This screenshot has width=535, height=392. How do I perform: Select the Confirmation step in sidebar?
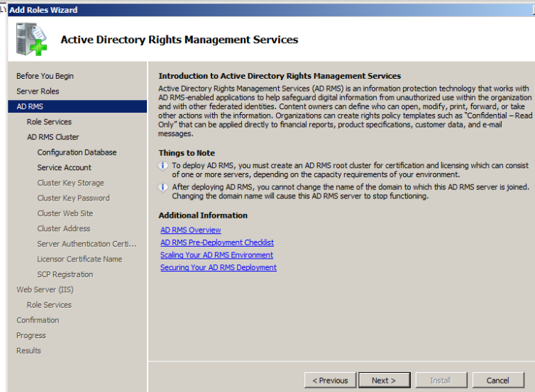click(38, 320)
